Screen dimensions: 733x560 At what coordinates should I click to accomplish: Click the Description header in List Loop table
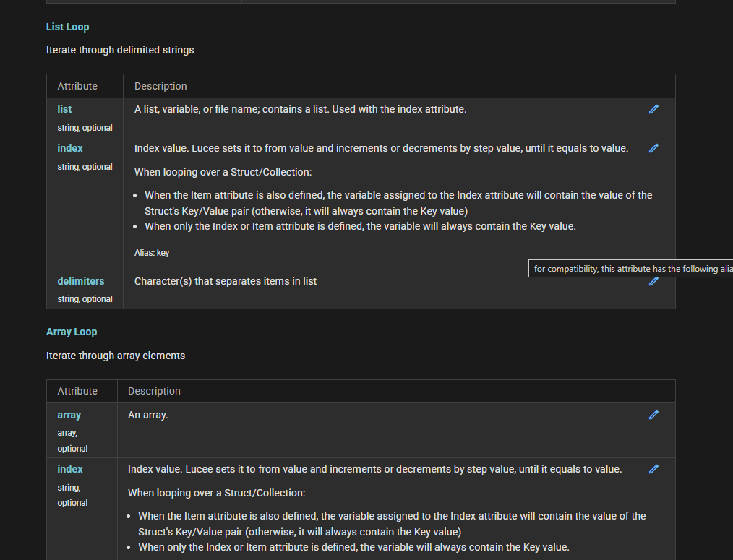(160, 86)
